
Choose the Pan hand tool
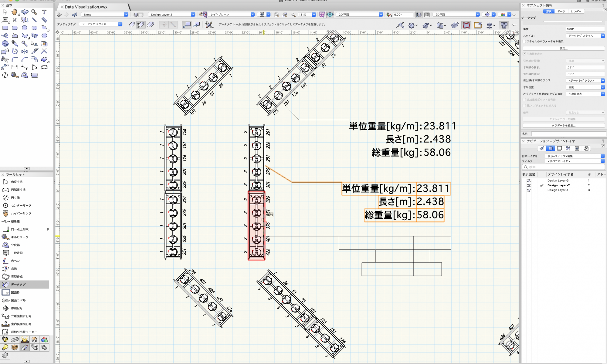coord(15,12)
